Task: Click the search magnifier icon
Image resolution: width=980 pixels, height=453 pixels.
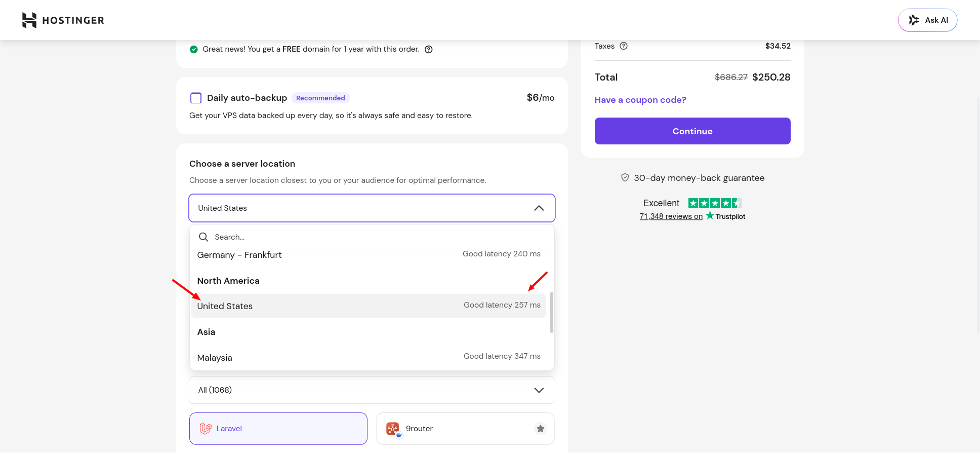Action: [x=203, y=237]
